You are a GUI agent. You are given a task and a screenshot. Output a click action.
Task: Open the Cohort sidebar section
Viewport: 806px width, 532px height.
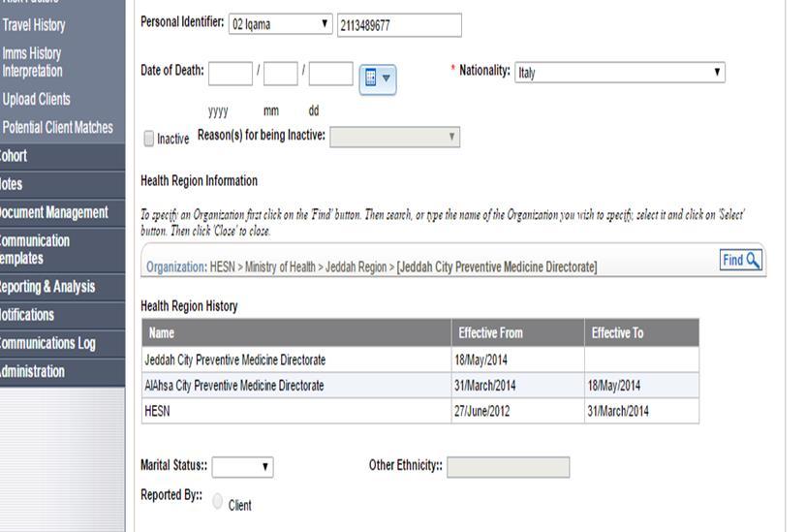point(62,156)
